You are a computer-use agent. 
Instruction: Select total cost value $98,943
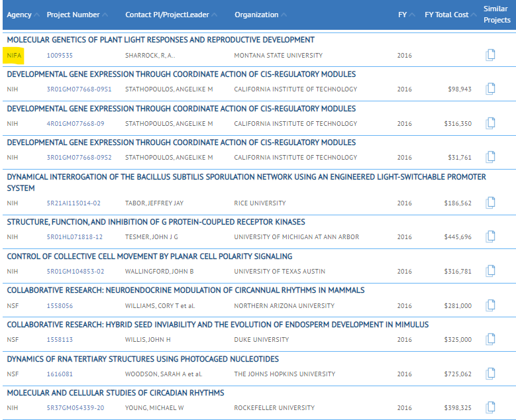pyautogui.click(x=460, y=89)
